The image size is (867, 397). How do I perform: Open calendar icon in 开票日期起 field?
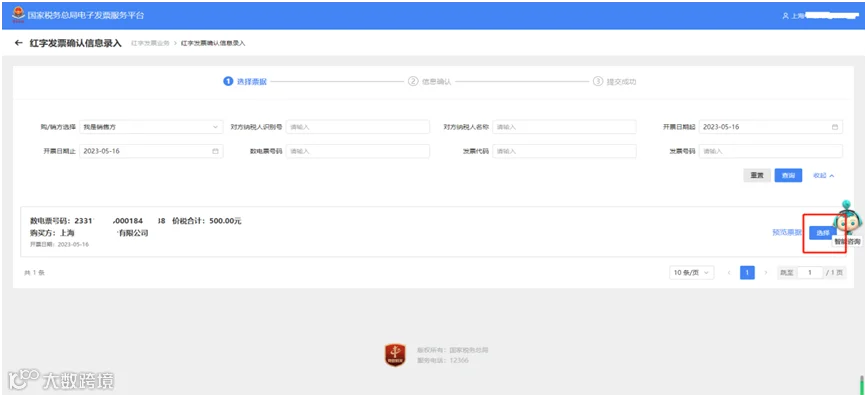[835, 127]
